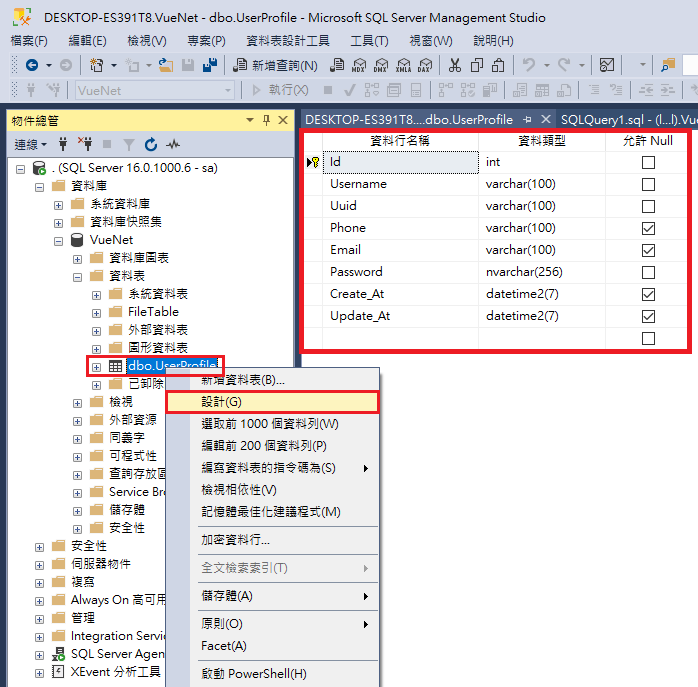Image resolution: width=698 pixels, height=687 pixels.
Task: Click the Disconnect icon in Object Explorer
Action: [85, 144]
